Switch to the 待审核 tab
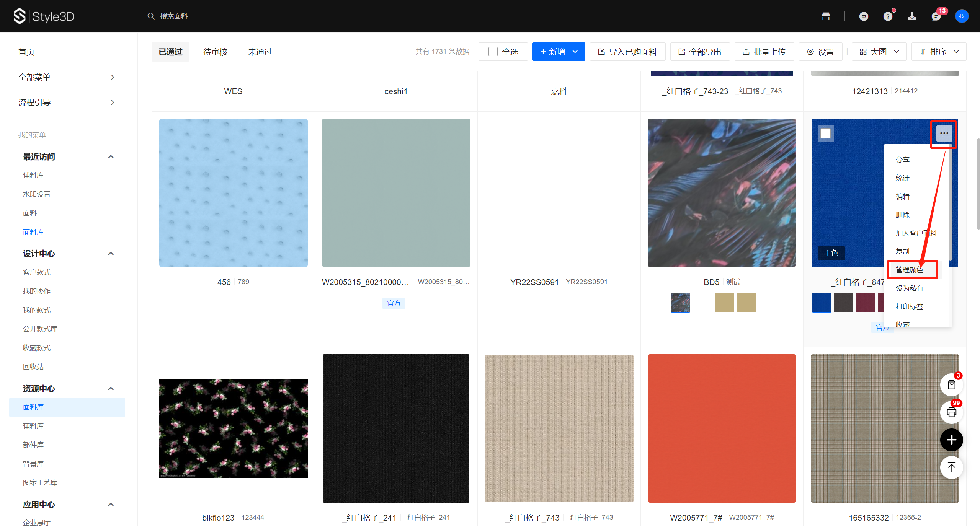Screen dimensions: 980x526 (215, 52)
